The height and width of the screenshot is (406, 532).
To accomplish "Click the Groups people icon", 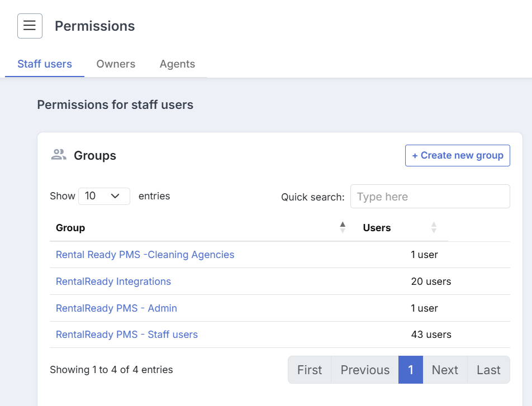I will 59,155.
